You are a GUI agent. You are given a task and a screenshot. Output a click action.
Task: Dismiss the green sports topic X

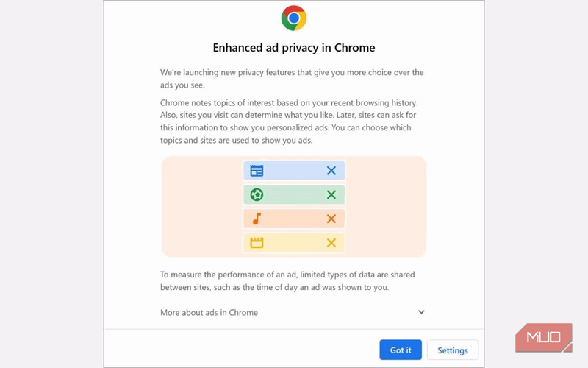tap(331, 195)
